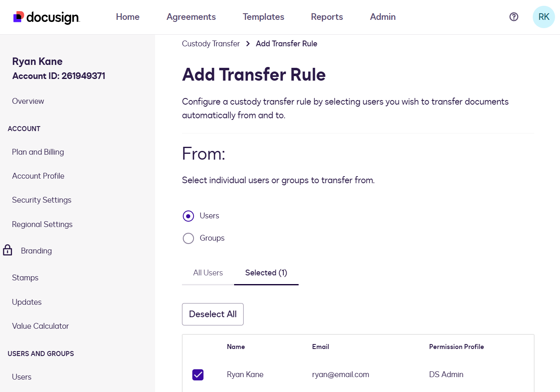560x392 pixels.
Task: Open Branding in the sidebar
Action: [36, 251]
